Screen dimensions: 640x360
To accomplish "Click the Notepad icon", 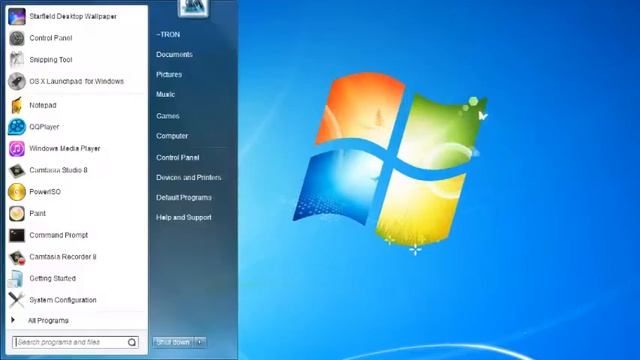I will tap(17, 105).
